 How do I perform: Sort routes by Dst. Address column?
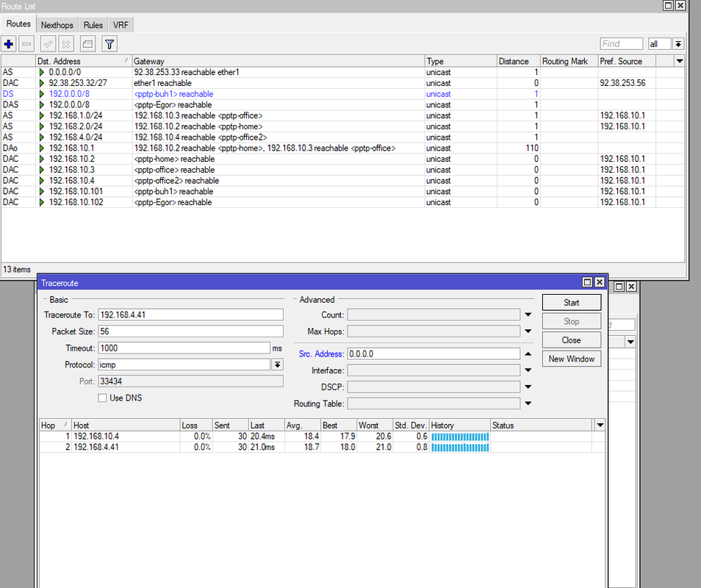point(84,61)
